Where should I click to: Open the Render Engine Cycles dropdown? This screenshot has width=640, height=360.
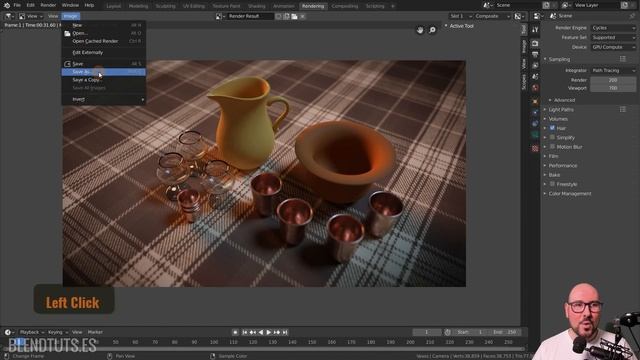pyautogui.click(x=613, y=28)
